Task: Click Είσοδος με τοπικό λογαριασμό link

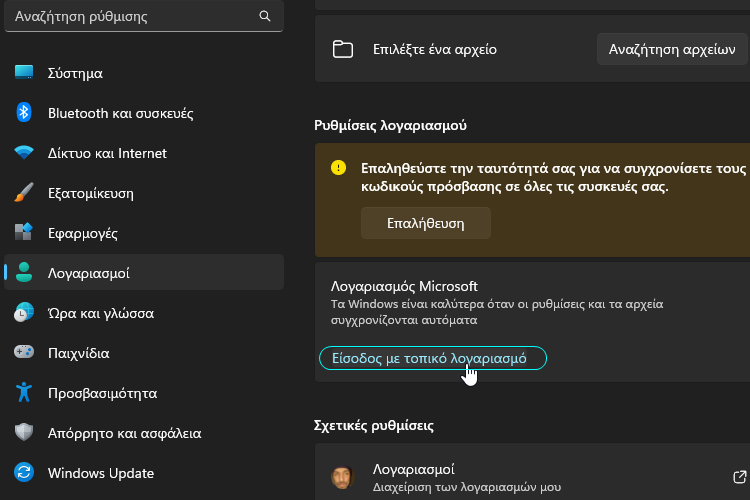Action: [430, 358]
